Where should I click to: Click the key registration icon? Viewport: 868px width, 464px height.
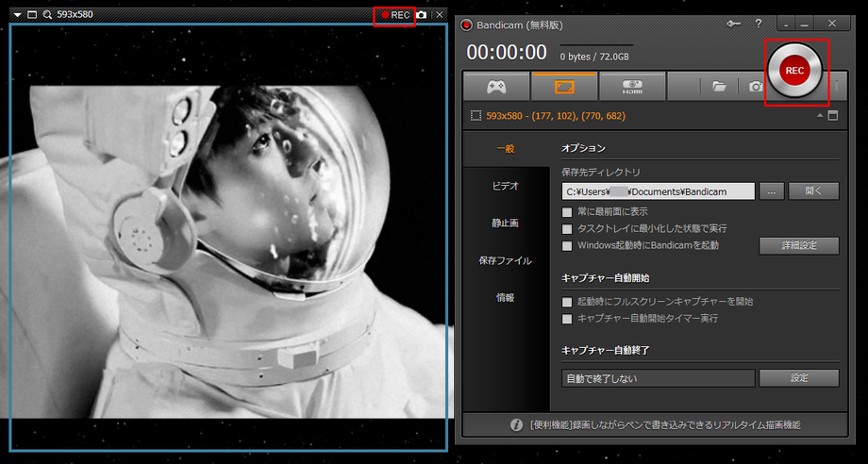(x=733, y=23)
